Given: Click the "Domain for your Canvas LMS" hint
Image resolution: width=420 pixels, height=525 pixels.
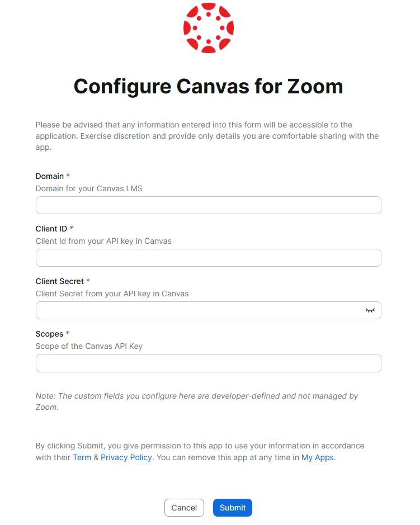Looking at the screenshot, I should click(89, 188).
